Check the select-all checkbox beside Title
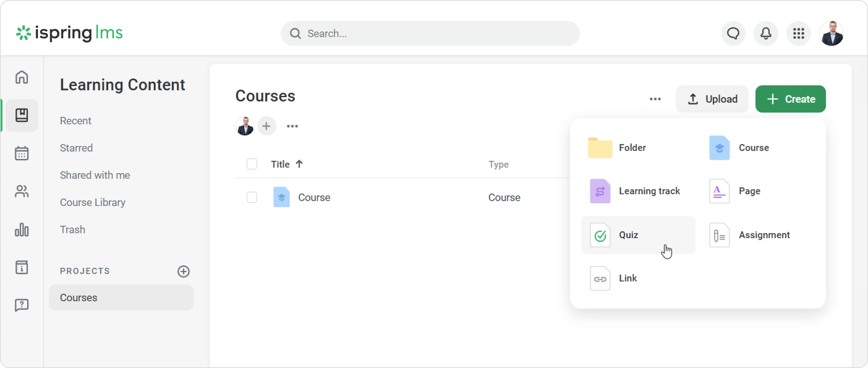 click(x=252, y=164)
